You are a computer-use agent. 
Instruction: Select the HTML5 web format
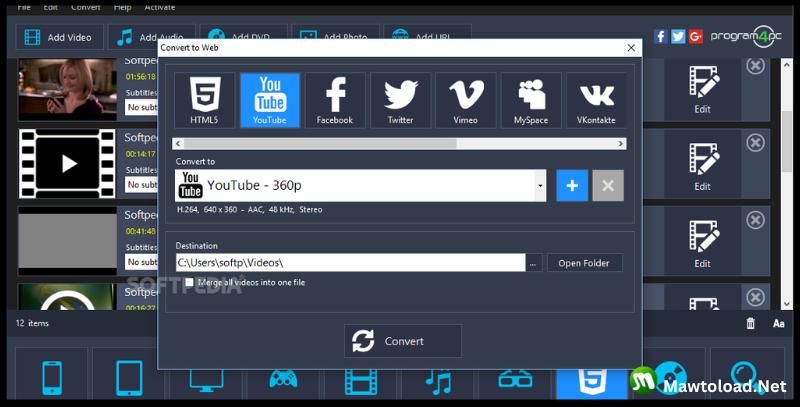pyautogui.click(x=204, y=100)
